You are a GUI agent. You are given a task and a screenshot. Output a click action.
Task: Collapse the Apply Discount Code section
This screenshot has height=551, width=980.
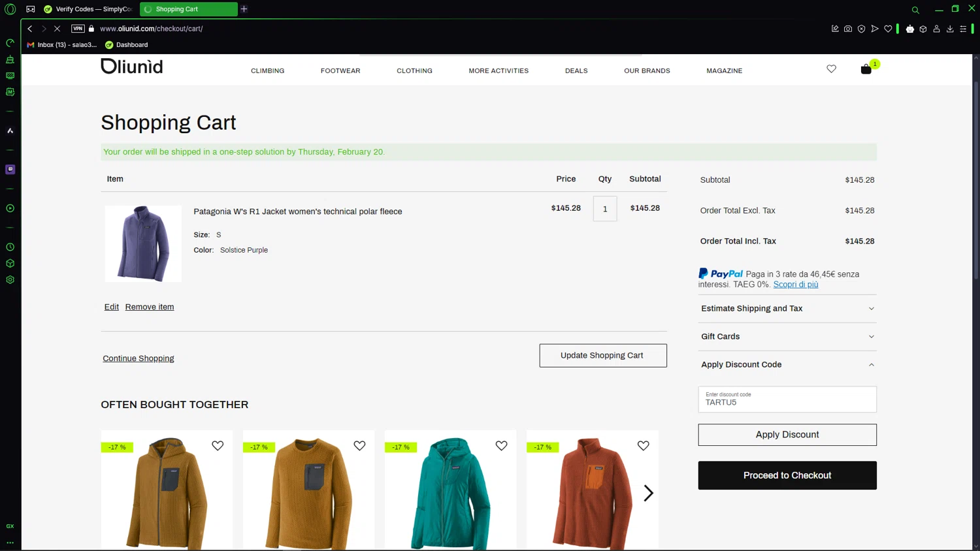click(787, 365)
